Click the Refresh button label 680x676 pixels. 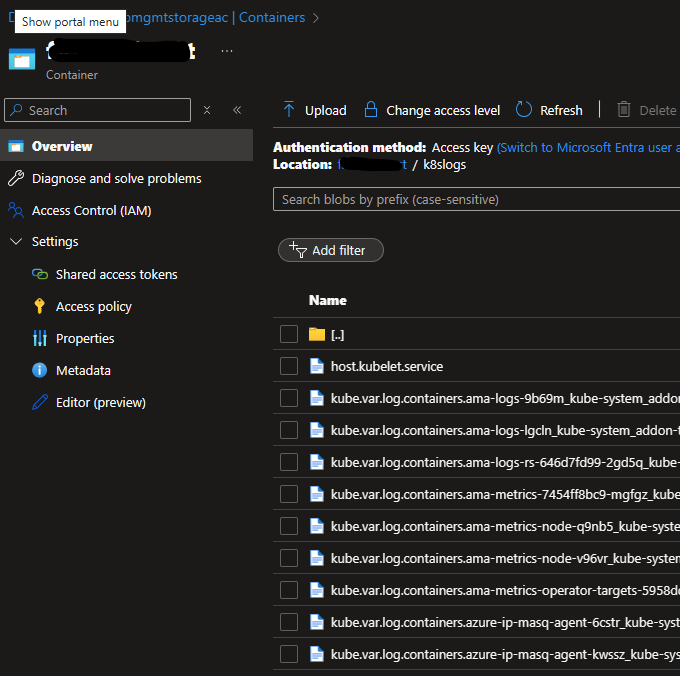click(561, 110)
